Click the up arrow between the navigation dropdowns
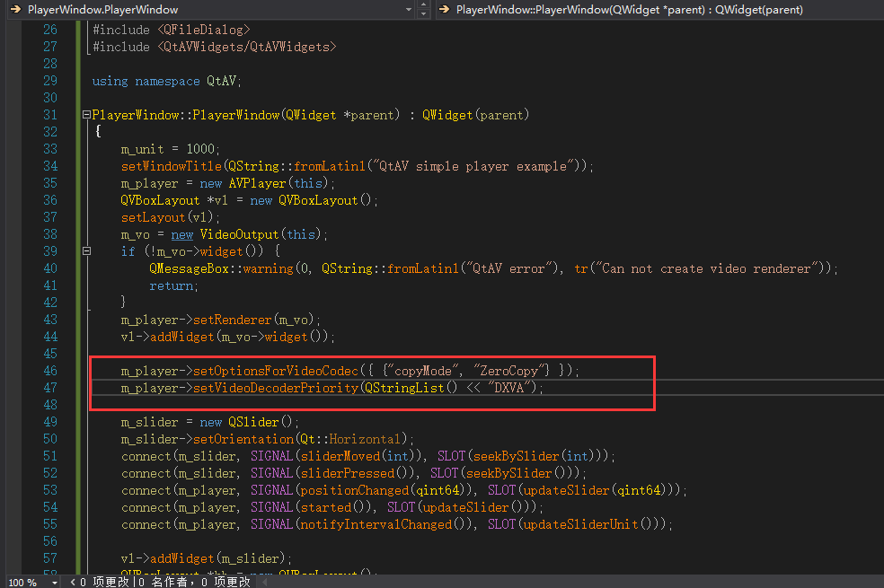 423,5
